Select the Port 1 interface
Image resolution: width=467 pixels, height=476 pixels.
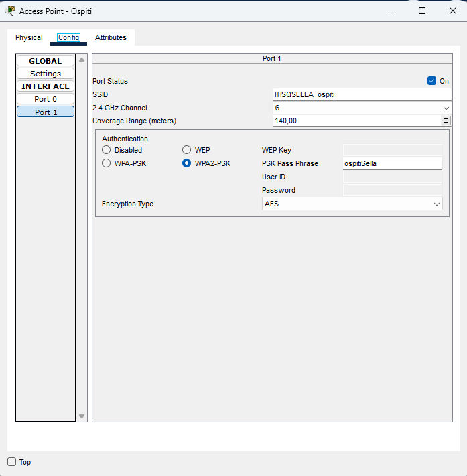click(46, 112)
